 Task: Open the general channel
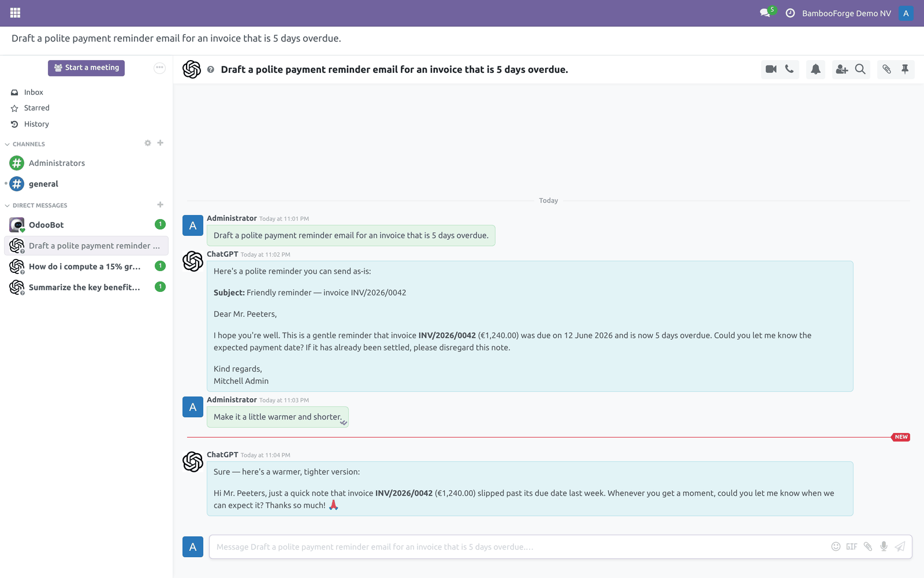(87, 184)
